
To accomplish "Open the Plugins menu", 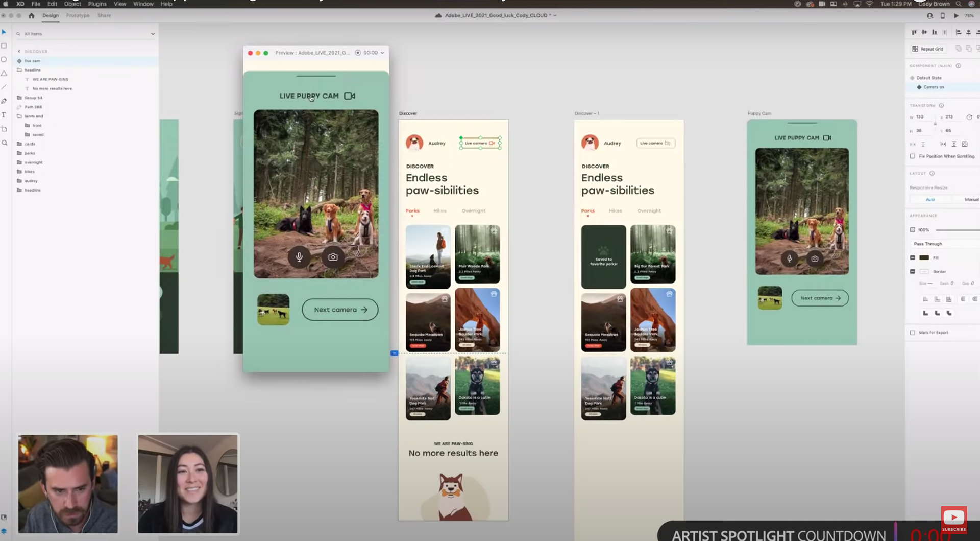I will click(x=97, y=4).
